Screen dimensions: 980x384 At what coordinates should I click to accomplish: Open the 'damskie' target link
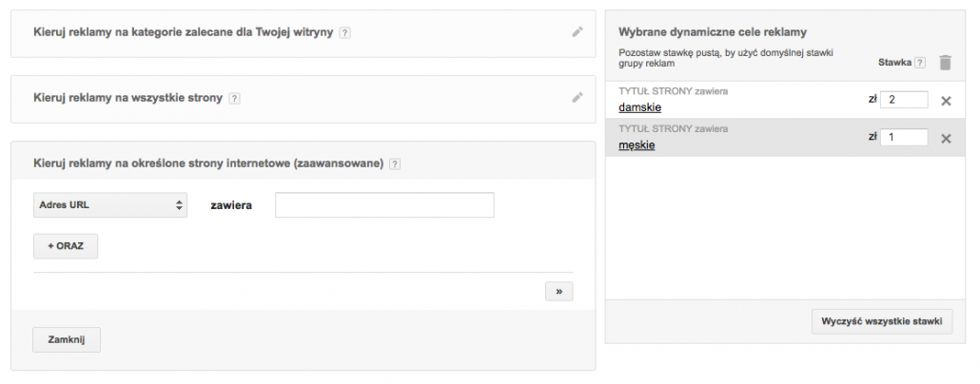click(x=639, y=107)
